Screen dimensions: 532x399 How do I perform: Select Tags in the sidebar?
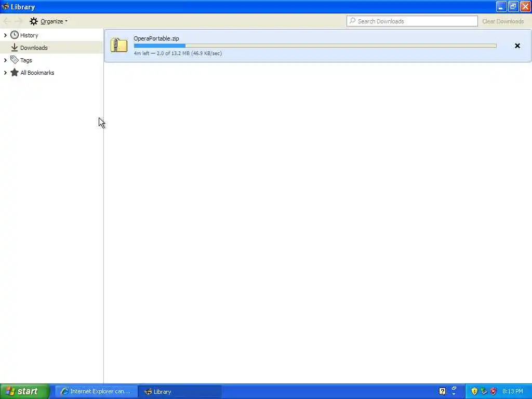[x=26, y=60]
